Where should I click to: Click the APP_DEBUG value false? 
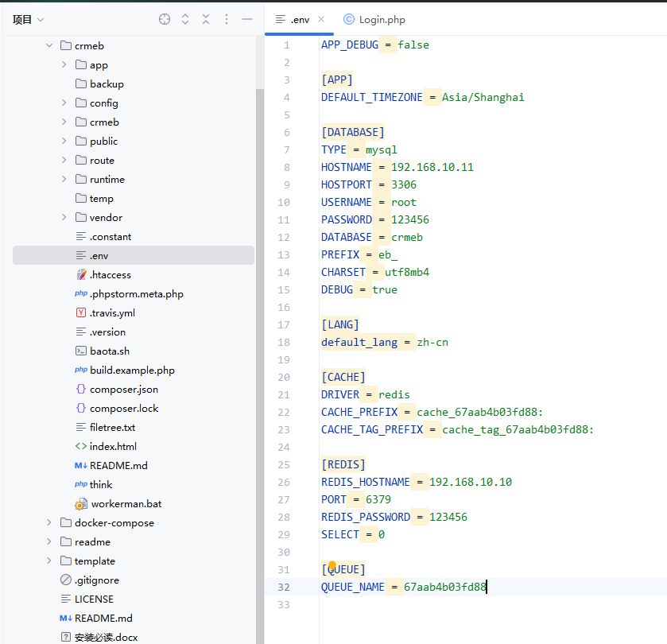point(413,45)
